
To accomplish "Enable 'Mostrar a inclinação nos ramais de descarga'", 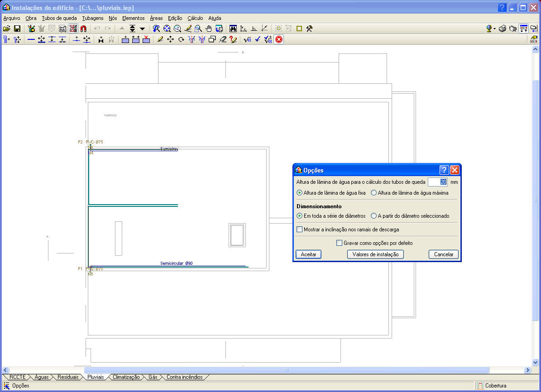I will 299,229.
